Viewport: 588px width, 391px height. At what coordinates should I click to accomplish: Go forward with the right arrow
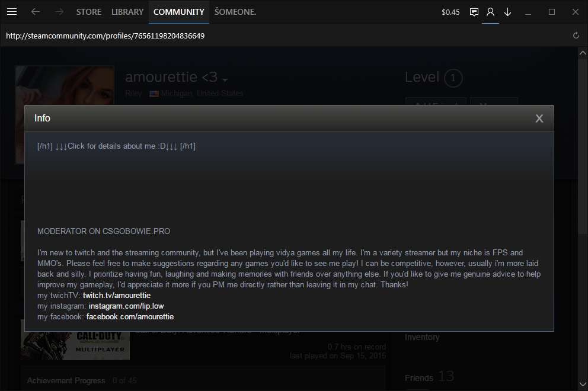59,12
